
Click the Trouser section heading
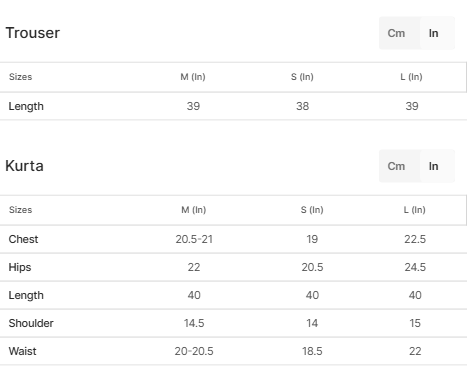(x=33, y=33)
